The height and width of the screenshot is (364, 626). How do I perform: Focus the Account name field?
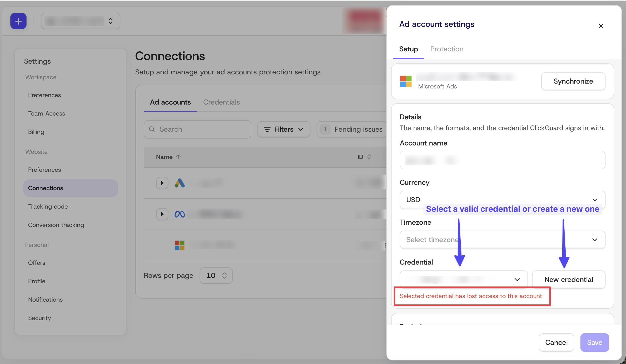click(502, 160)
